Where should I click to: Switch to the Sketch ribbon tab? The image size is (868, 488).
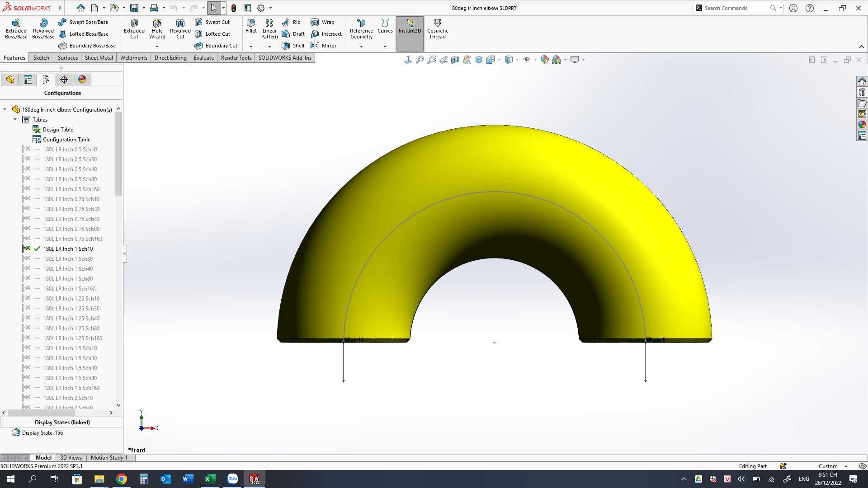(41, 58)
